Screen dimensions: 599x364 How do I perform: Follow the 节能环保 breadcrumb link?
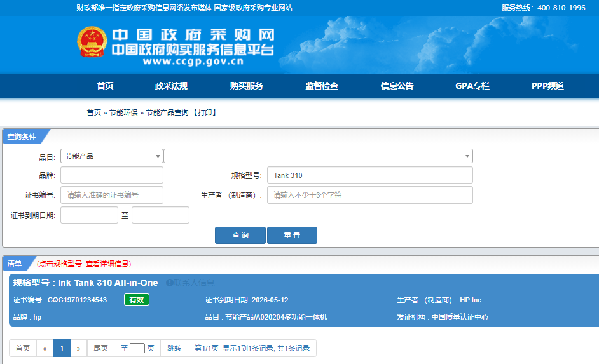(123, 112)
